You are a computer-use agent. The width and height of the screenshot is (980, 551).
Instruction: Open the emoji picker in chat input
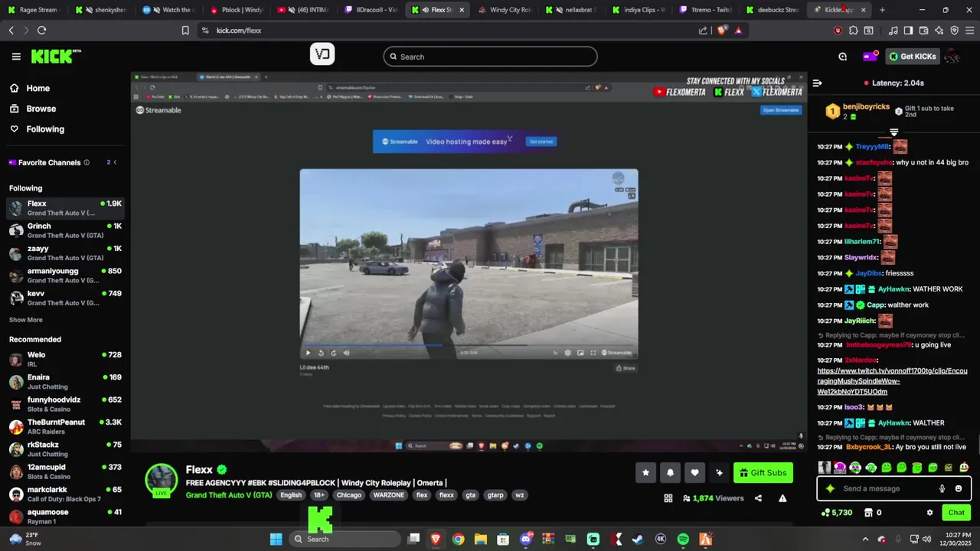[x=959, y=488]
